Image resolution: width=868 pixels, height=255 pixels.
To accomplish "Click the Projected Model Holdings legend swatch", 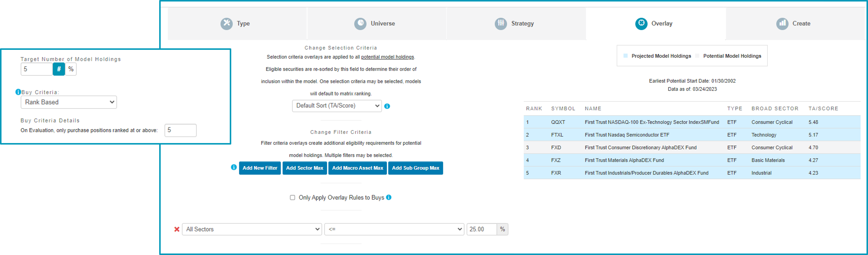I will point(625,56).
